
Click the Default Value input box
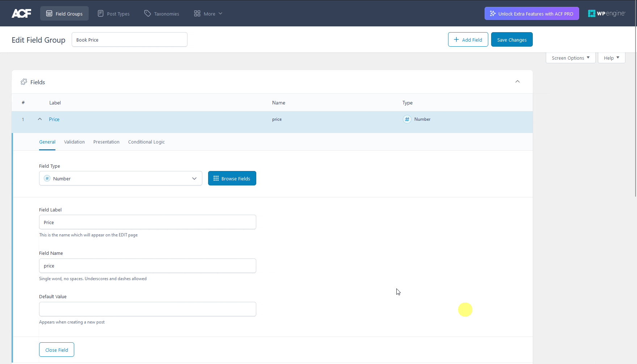[x=147, y=309]
